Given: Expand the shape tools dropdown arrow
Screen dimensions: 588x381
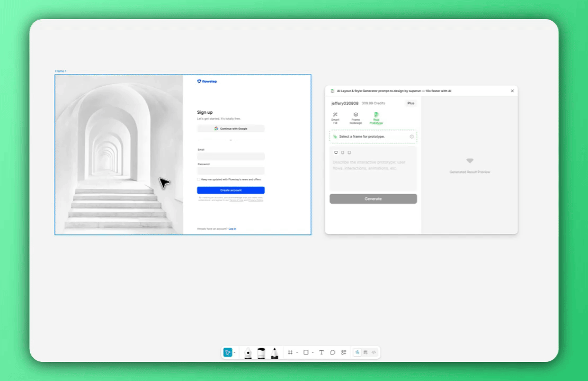Looking at the screenshot, I should tap(313, 352).
